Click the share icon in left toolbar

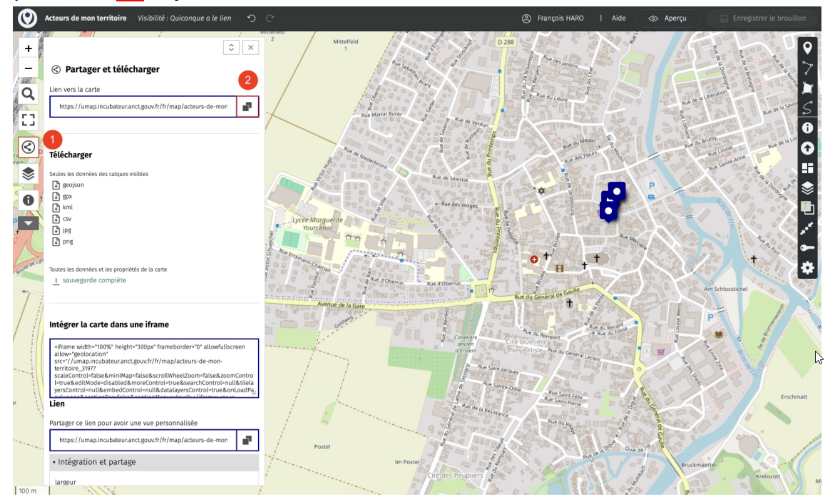[x=28, y=148]
